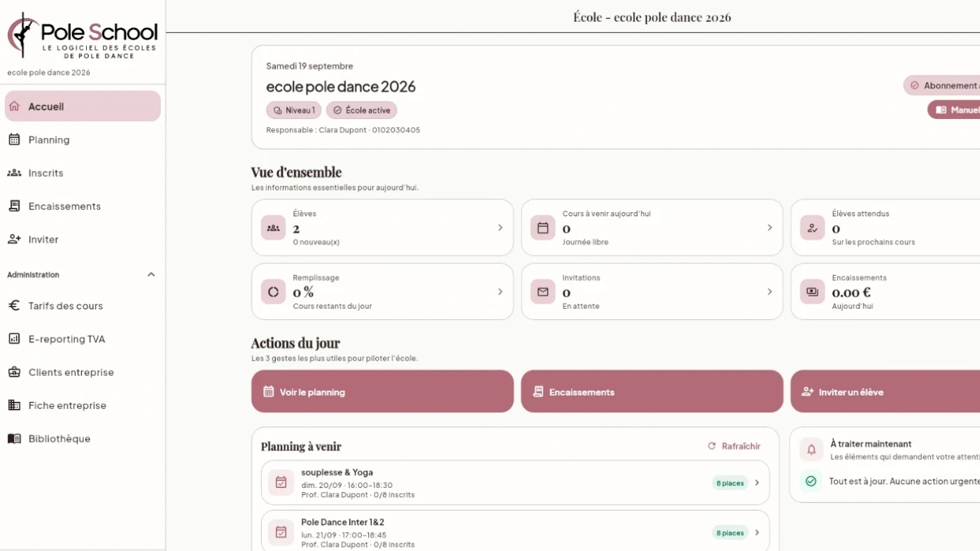The width and height of the screenshot is (980, 551).
Task: Click the Encaissements receipt icon in sidebar
Action: click(x=14, y=206)
